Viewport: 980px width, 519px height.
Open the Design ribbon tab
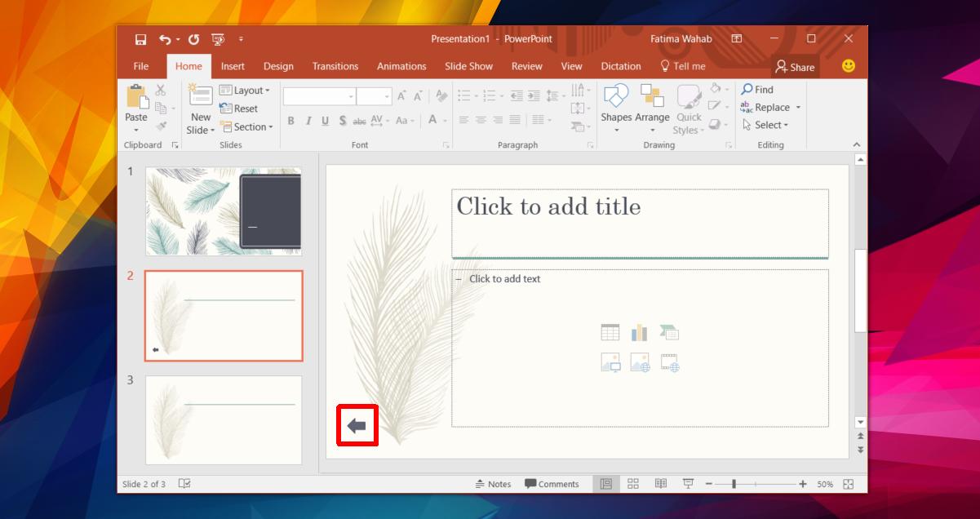coord(278,66)
